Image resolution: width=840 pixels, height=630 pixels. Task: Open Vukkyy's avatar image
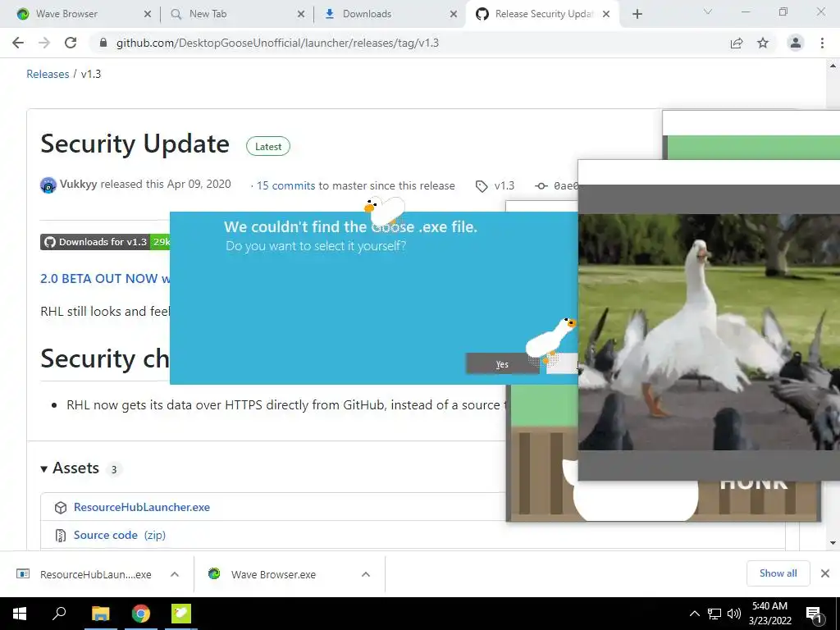pos(48,185)
